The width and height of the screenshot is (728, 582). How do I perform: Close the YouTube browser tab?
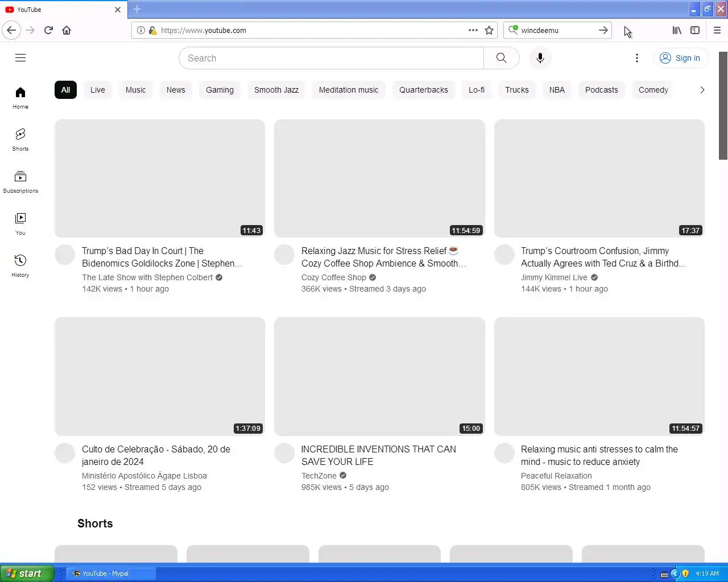118,10
